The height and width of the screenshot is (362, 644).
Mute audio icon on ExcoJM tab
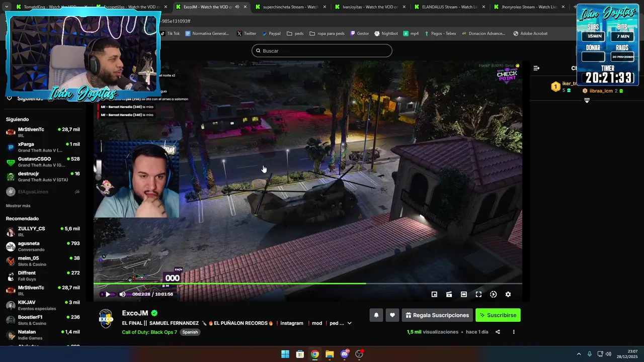pyautogui.click(x=237, y=7)
